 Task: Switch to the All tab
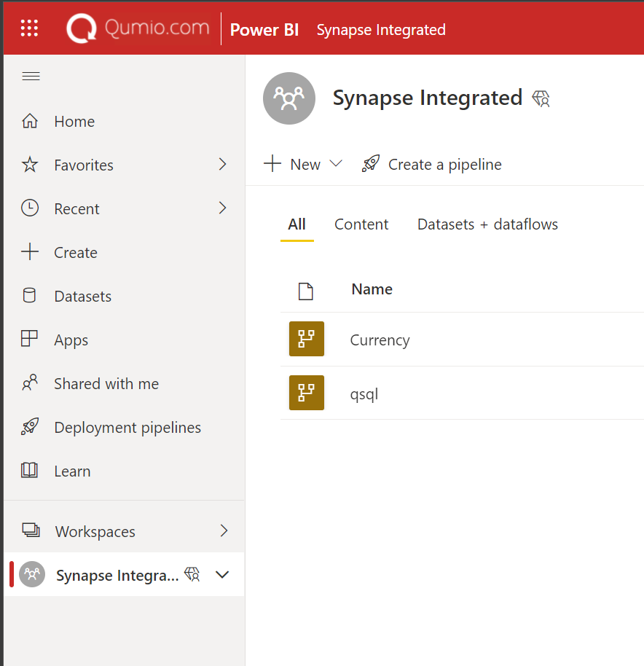click(x=297, y=224)
